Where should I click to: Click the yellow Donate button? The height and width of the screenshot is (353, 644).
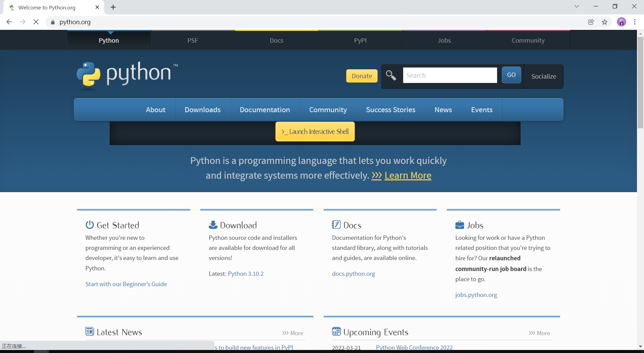click(x=362, y=76)
